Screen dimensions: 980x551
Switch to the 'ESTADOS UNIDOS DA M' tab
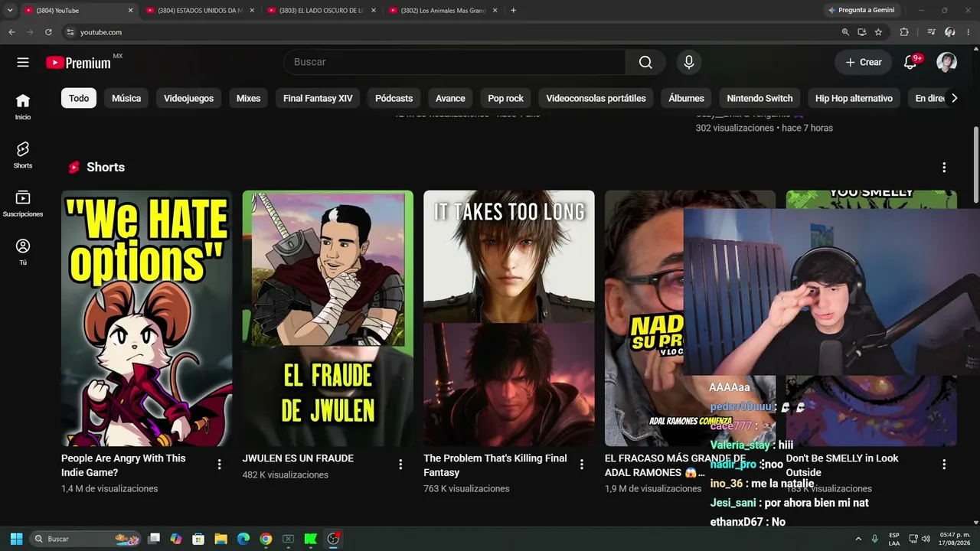[x=201, y=11]
